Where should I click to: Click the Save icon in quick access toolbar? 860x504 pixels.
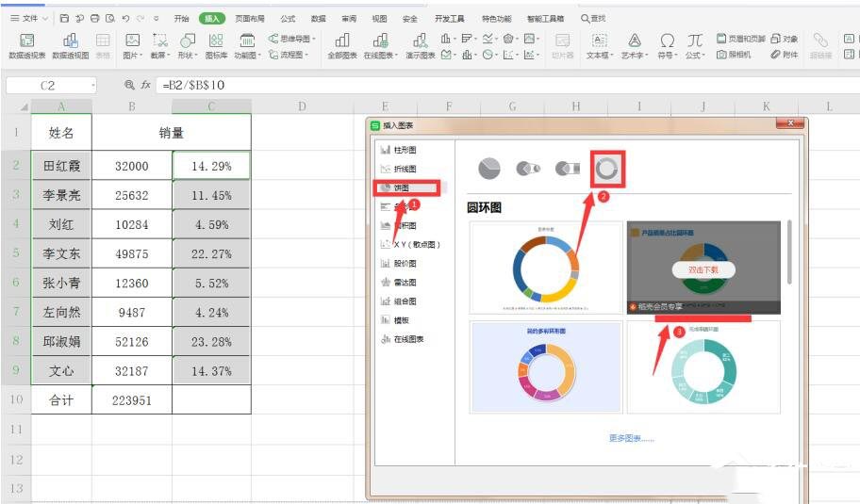[64, 18]
